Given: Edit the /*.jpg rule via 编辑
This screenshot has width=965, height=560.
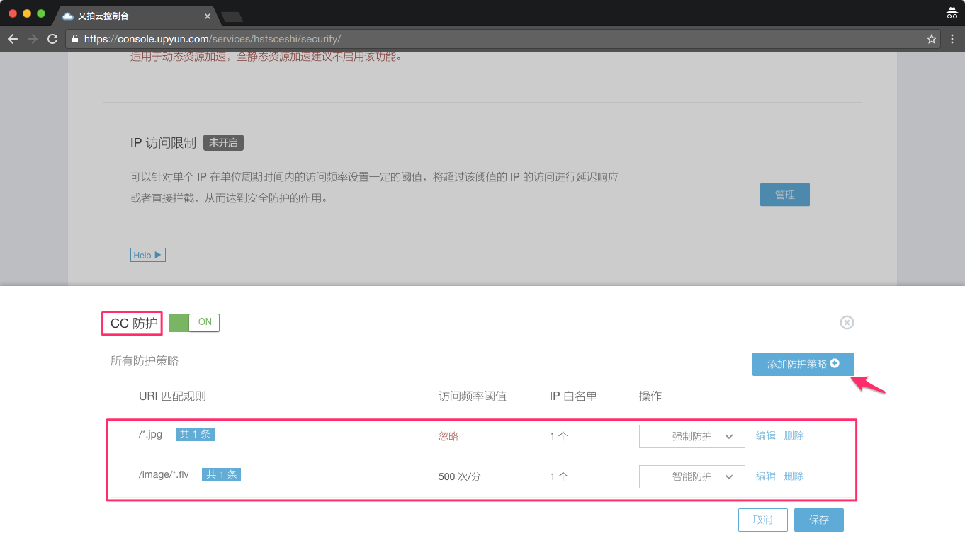Looking at the screenshot, I should point(765,436).
